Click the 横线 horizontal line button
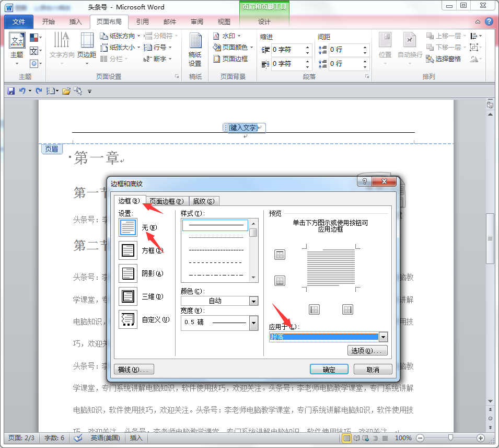Image resolution: width=499 pixels, height=448 pixels. pos(134,370)
